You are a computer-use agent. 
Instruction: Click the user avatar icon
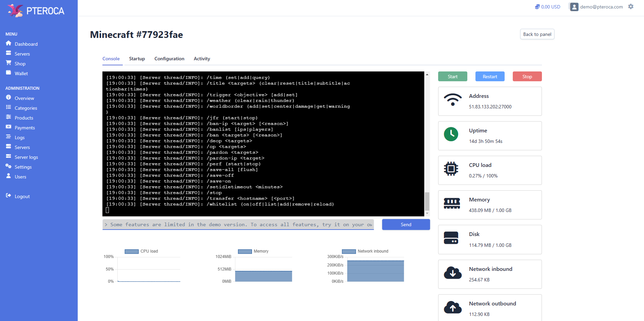tap(574, 7)
